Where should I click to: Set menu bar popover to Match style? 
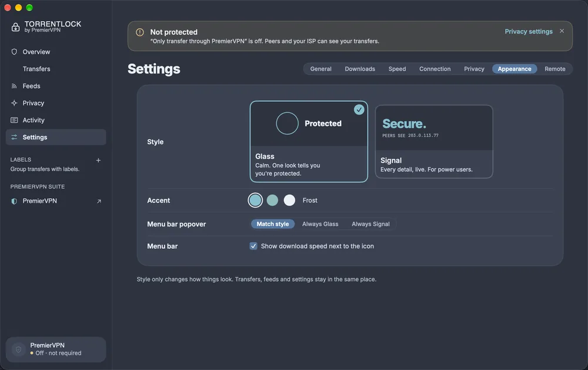[273, 224]
